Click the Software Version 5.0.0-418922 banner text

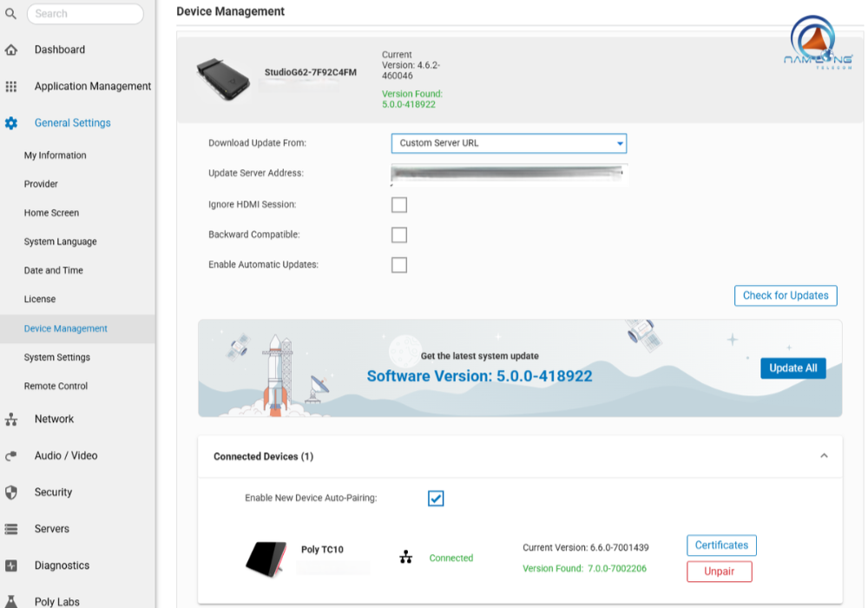(x=479, y=376)
